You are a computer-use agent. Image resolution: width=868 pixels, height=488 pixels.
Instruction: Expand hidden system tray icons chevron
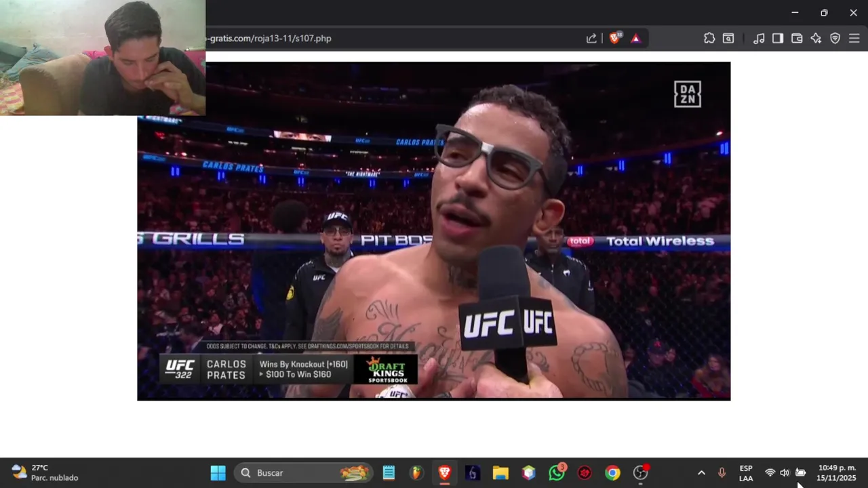pyautogui.click(x=701, y=473)
